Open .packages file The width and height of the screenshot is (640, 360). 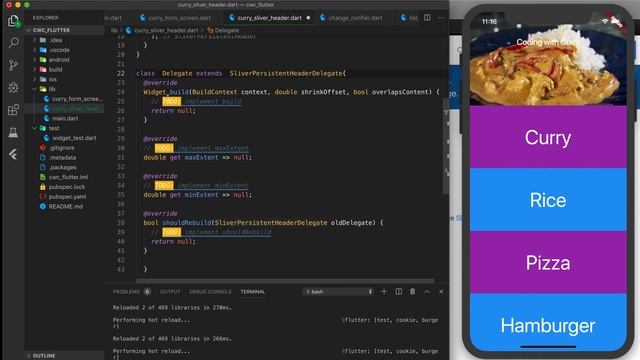62,167
